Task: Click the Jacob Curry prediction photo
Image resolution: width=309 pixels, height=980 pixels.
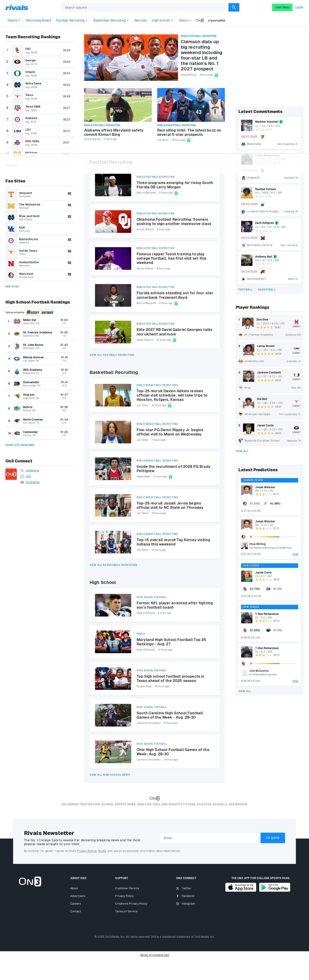Action: (x=247, y=576)
